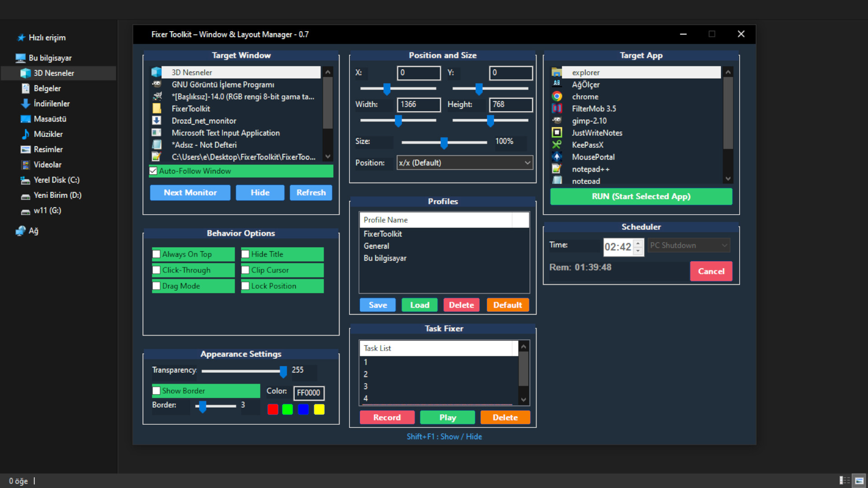
Task: Click the KeePassX app icon
Action: [557, 145]
